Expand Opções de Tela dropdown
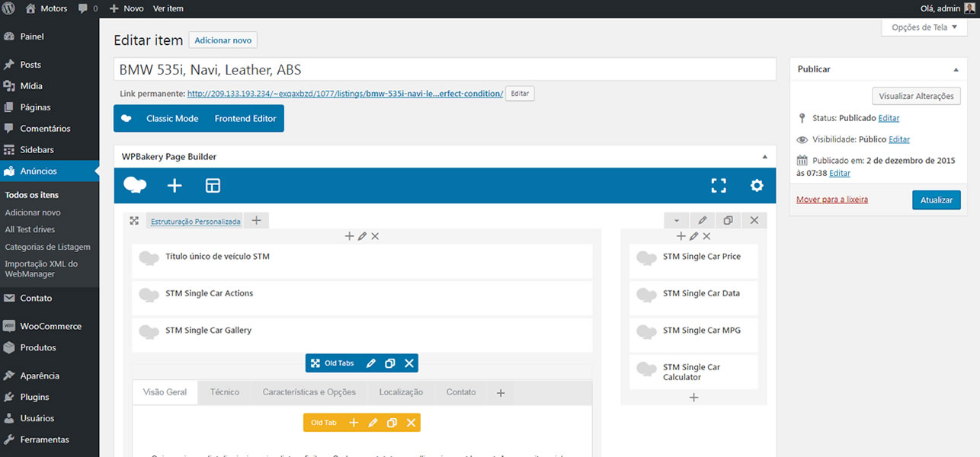 click(924, 27)
